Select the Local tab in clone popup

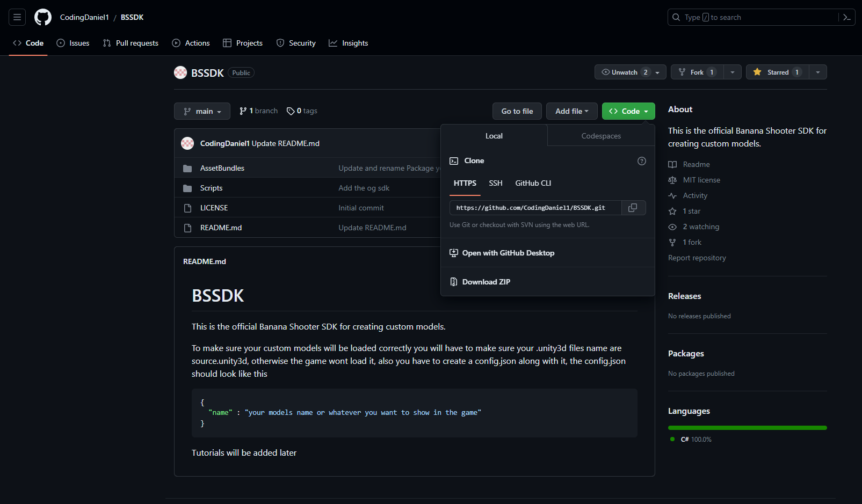[494, 136]
